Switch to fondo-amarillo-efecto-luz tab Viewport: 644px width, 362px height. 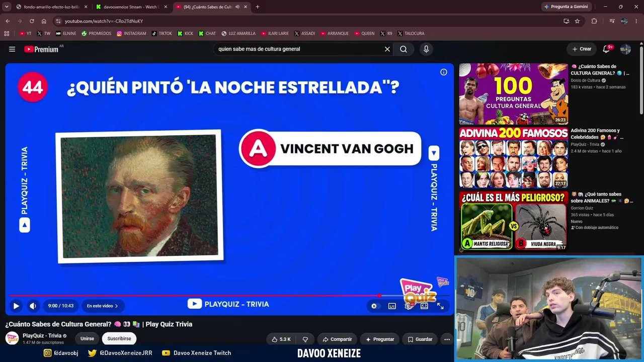pyautogui.click(x=51, y=7)
